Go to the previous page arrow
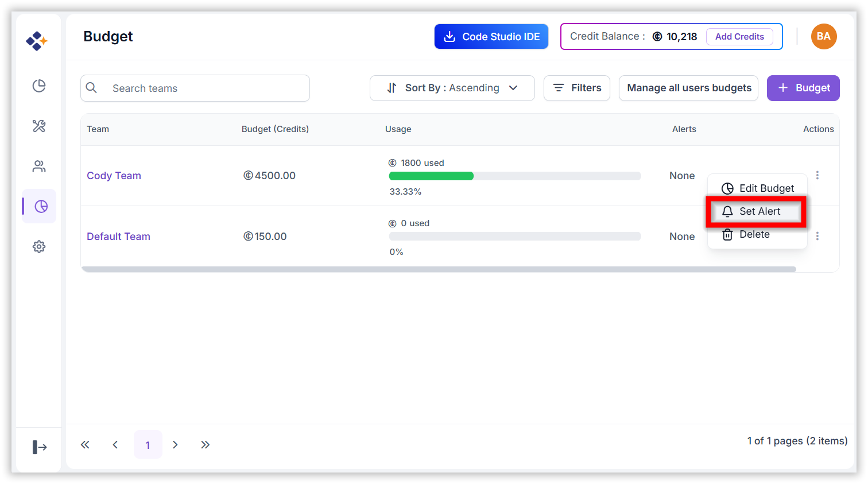This screenshot has width=868, height=484. pos(115,444)
